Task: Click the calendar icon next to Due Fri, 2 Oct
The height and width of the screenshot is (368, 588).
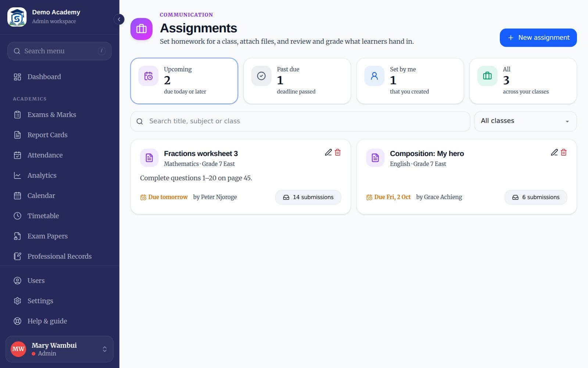Action: (x=369, y=198)
